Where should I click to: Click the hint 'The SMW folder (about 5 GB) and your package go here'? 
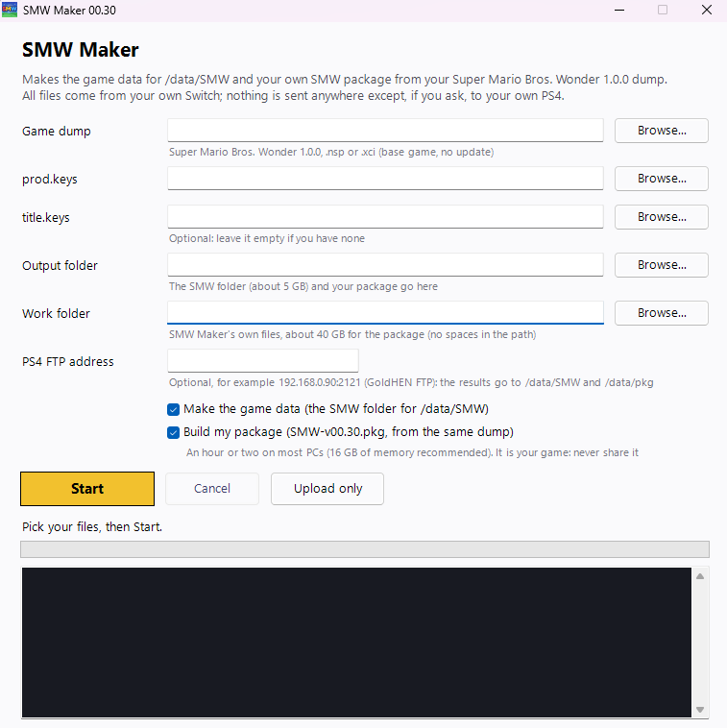pyautogui.click(x=303, y=286)
